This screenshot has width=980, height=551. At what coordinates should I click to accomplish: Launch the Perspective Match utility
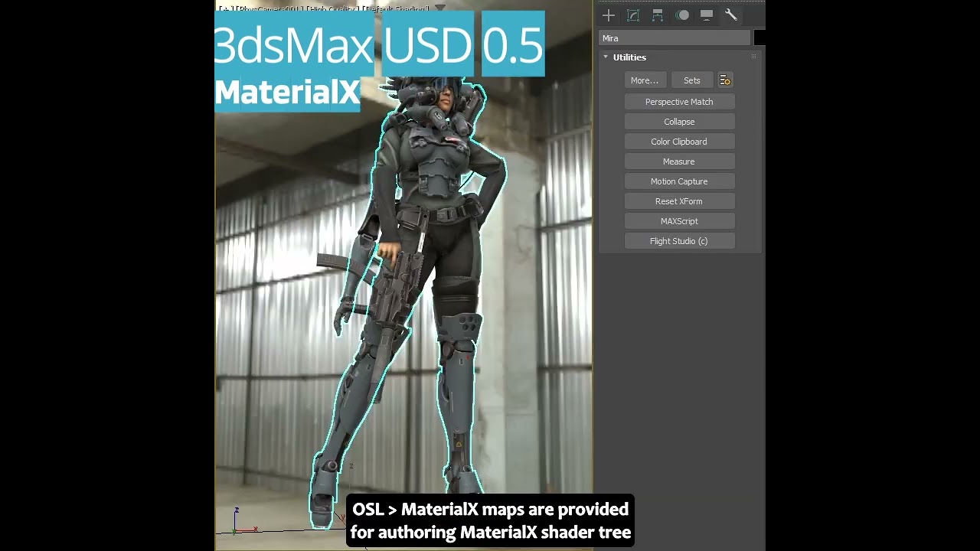(x=680, y=102)
